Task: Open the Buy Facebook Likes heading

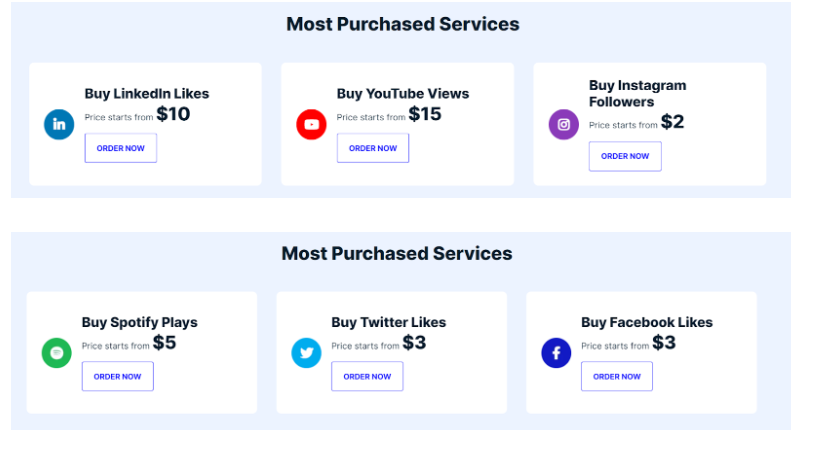Action: pos(647,322)
